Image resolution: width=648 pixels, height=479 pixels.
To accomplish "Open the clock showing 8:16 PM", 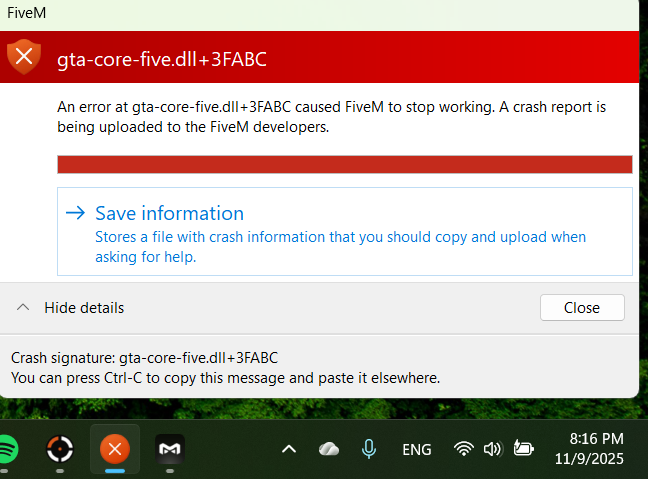I will click(x=589, y=449).
